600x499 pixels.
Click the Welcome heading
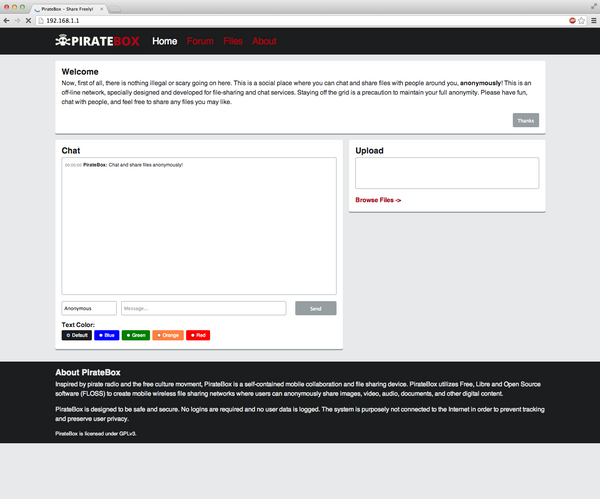click(80, 72)
